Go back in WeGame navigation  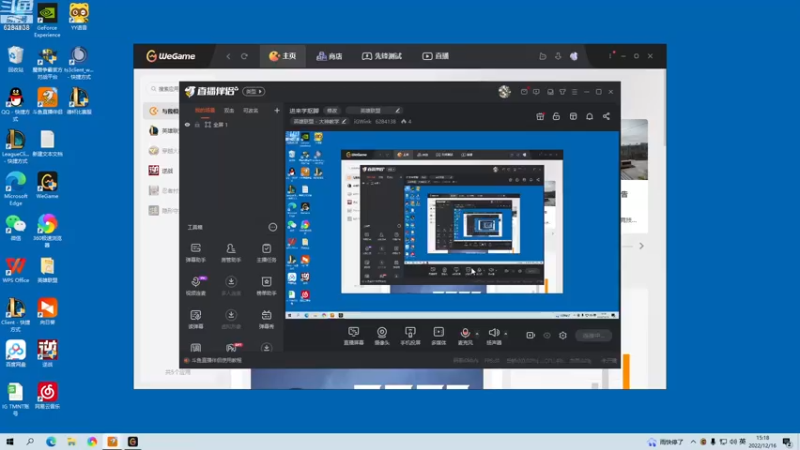[x=228, y=56]
